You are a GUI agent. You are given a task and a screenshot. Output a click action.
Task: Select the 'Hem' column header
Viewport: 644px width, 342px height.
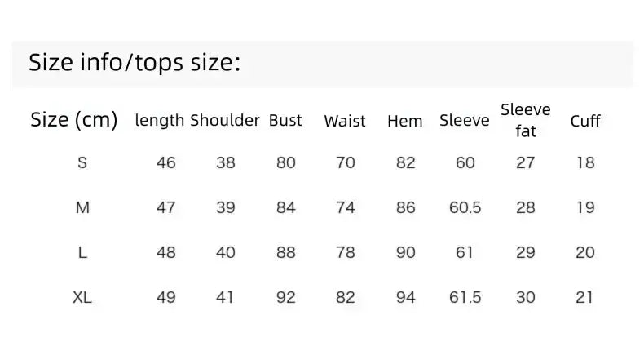(x=405, y=122)
